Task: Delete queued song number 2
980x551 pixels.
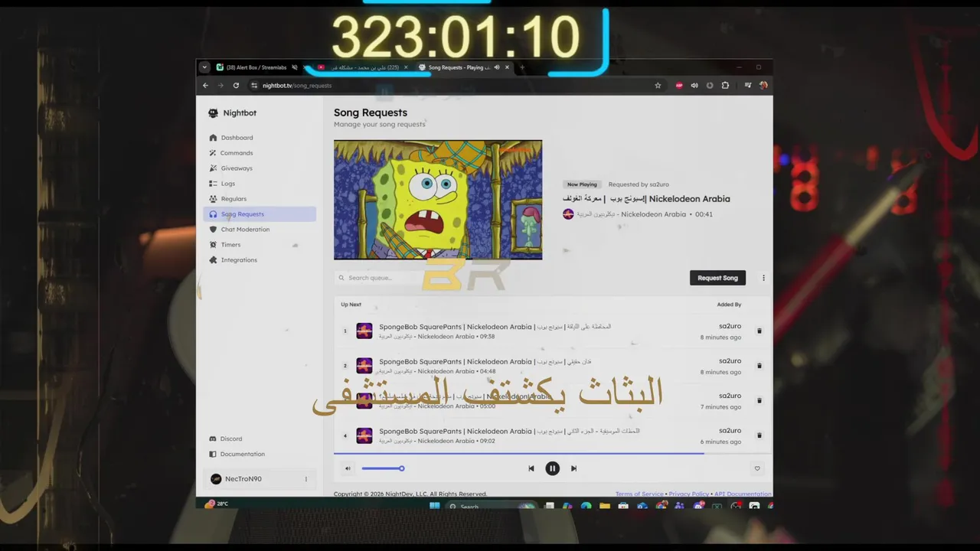Action: (759, 366)
